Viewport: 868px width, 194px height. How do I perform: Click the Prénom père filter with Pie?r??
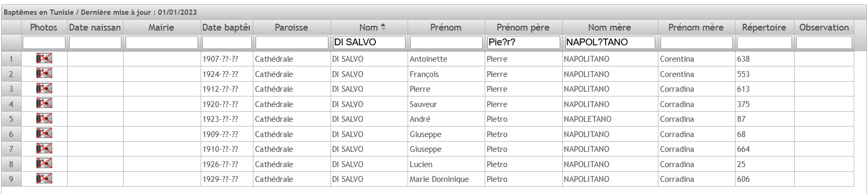tap(523, 42)
